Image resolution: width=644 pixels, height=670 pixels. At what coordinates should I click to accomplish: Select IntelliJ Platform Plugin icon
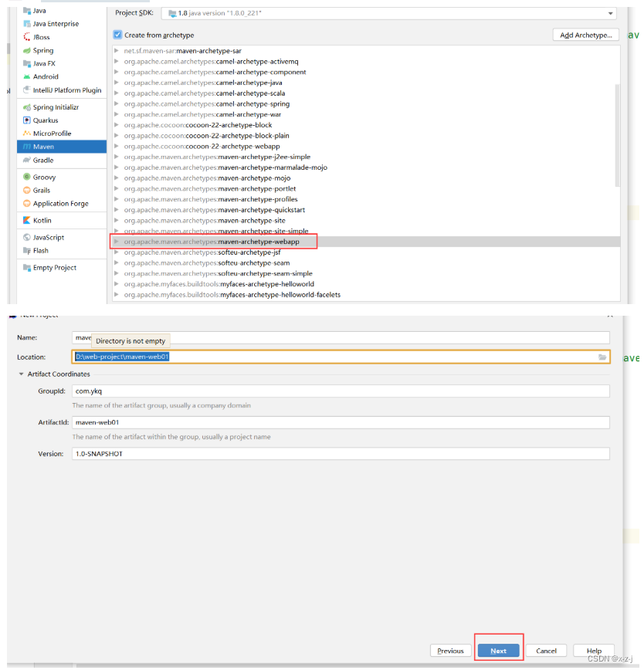pyautogui.click(x=27, y=90)
